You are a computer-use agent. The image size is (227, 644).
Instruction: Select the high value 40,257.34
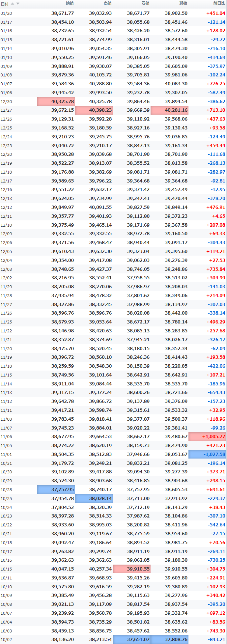[x=100, y=569]
